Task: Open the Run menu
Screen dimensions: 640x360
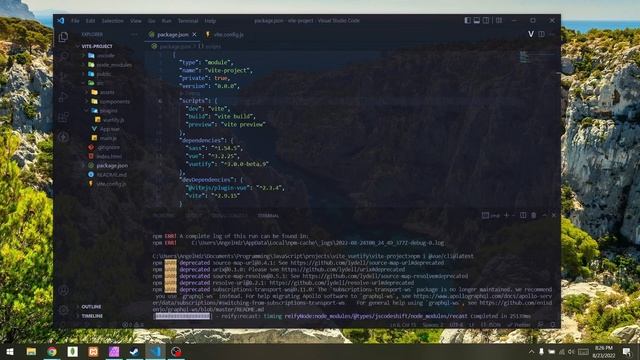Action: click(167, 20)
